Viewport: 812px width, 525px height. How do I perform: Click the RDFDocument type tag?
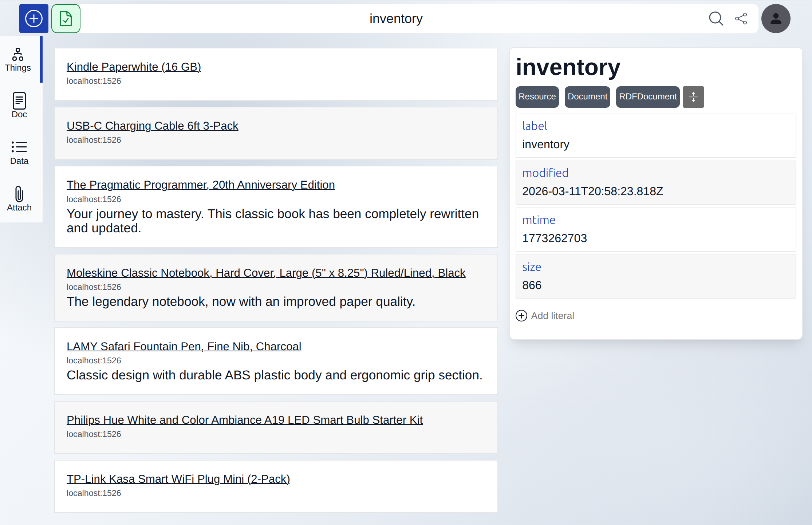648,97
